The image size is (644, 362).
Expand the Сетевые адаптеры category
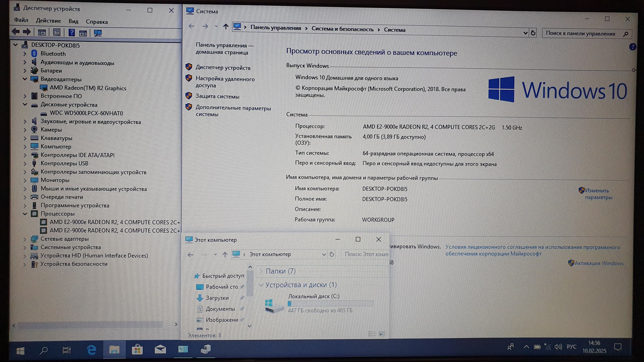click(x=25, y=239)
